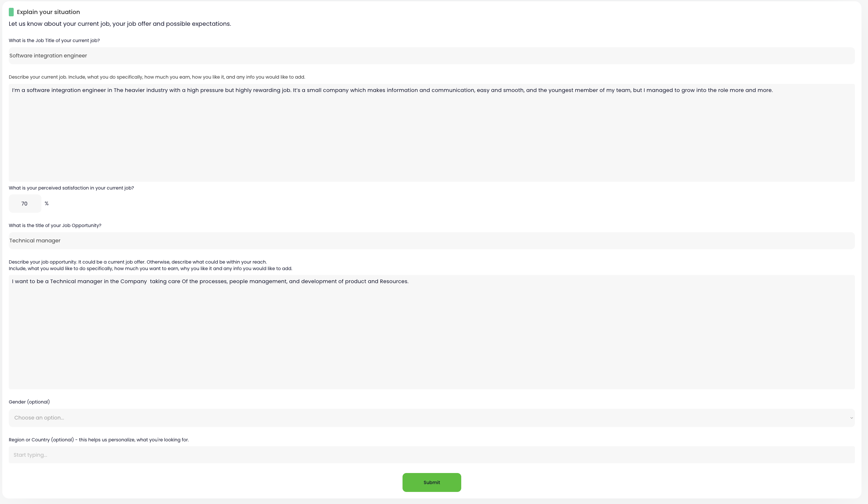Click the green marker beside Explain your situation

pos(11,12)
